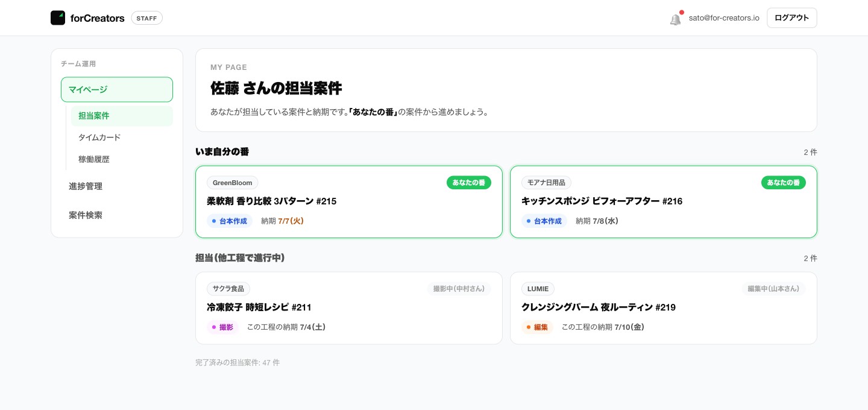
Task: Click the purple 撮影 status tag
Action: pyautogui.click(x=222, y=327)
